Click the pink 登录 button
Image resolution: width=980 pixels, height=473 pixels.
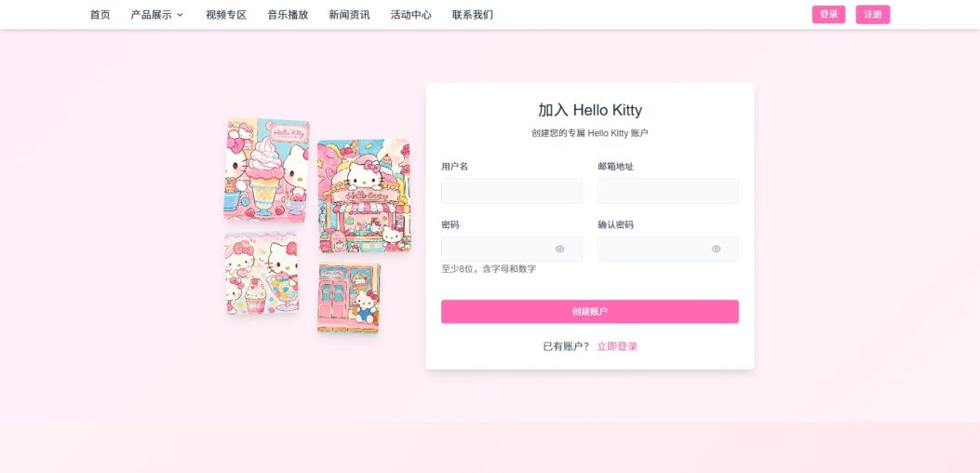click(x=828, y=14)
